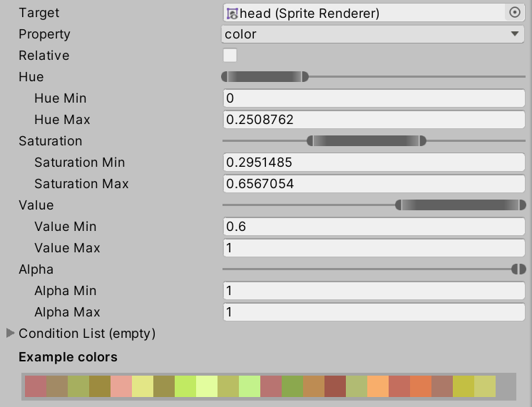Click the first example color swatch
The height and width of the screenshot is (407, 532).
[36, 386]
